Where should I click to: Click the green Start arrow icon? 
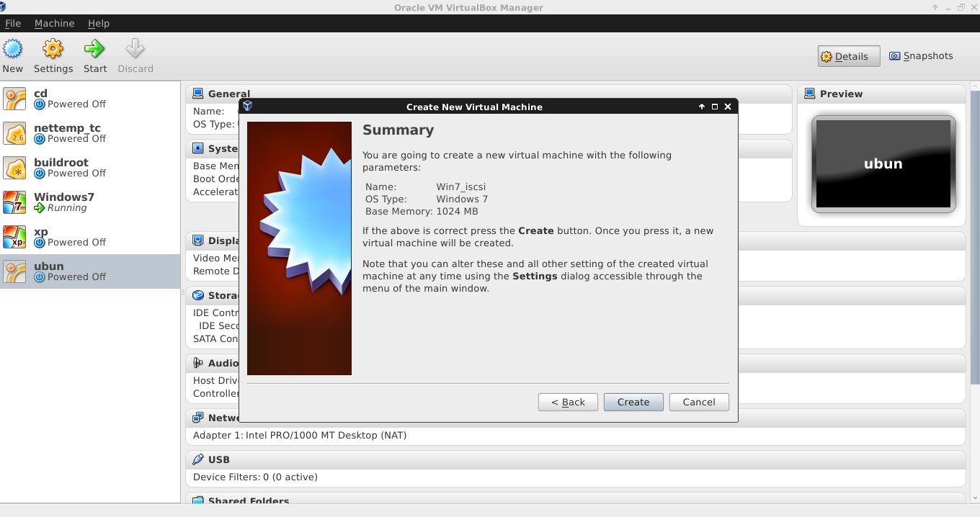click(x=94, y=49)
